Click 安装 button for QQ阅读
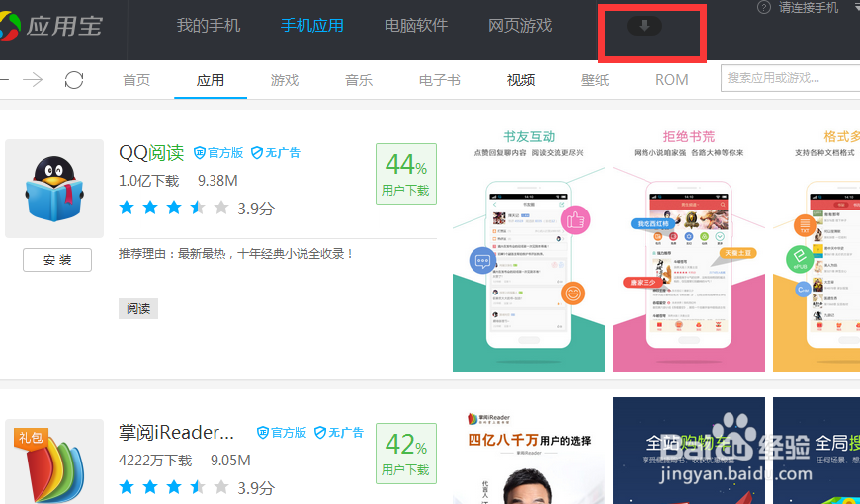The width and height of the screenshot is (860, 504). (x=57, y=260)
